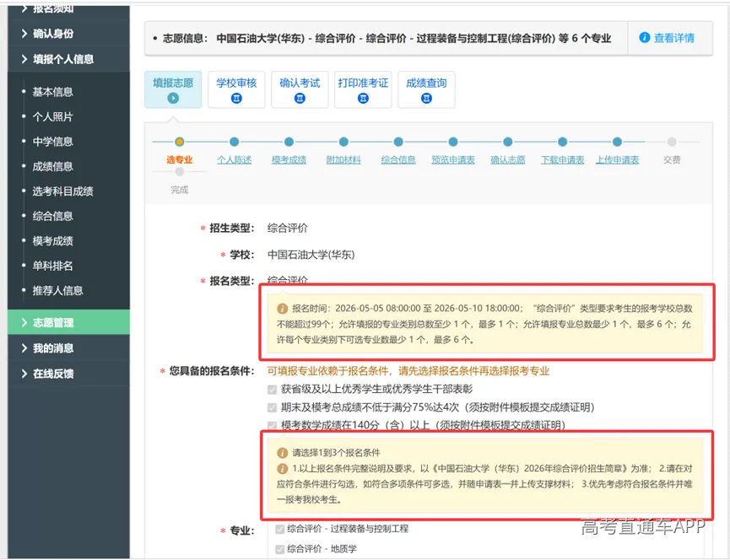Click the info icon before 请选择1到3个报名条件
This screenshot has height=560, width=730.
[x=282, y=453]
